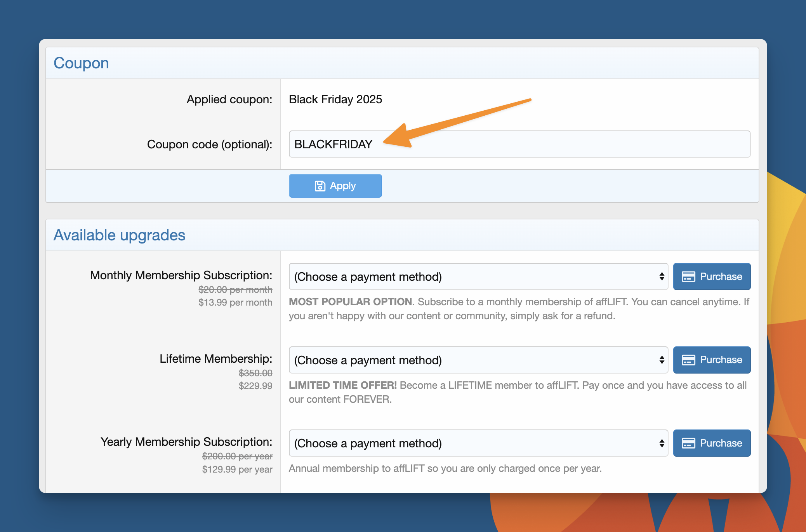Click the up-down arrows on Monthly payment selector

point(662,277)
